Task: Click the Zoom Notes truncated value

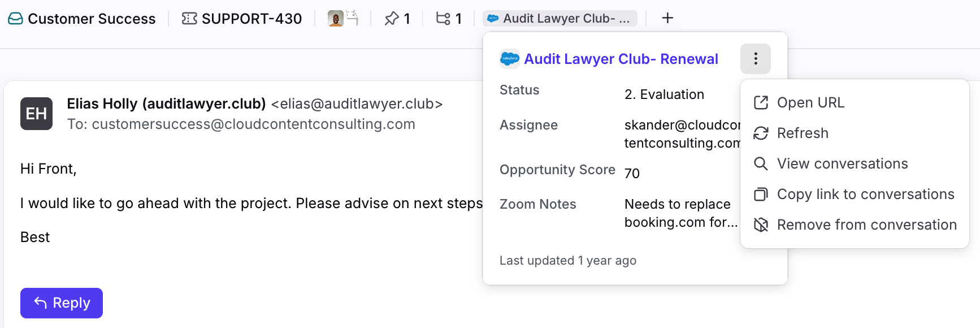Action: click(x=680, y=213)
